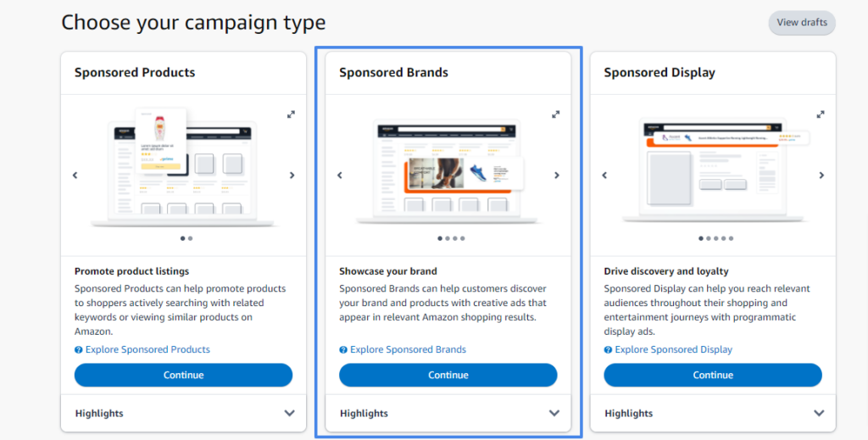Screen dimensions: 868x440
Task: Expand Highlights under Sponsored Display
Action: (x=713, y=414)
